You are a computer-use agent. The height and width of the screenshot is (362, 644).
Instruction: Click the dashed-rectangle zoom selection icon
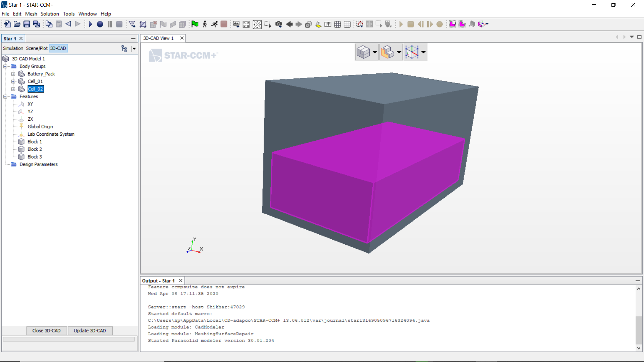[x=268, y=24]
